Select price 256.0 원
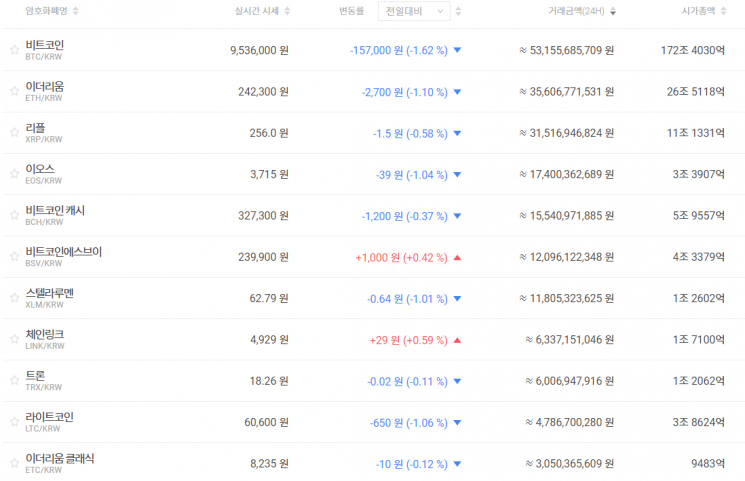Viewport: 745px width, 481px height. pyautogui.click(x=269, y=133)
